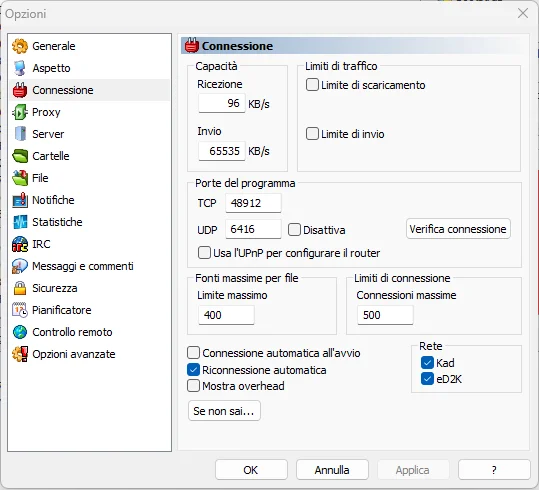Click the File icon in sidebar
The image size is (539, 490).
[x=20, y=178]
